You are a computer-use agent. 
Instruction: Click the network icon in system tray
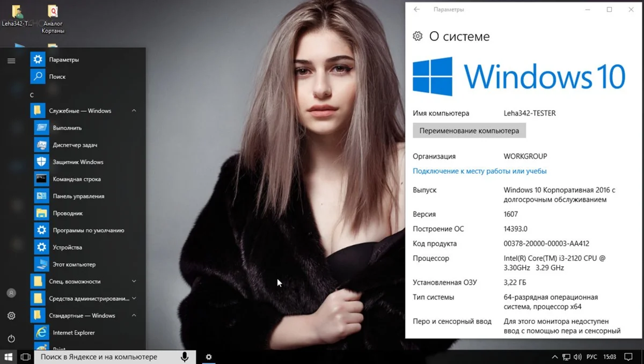(566, 357)
